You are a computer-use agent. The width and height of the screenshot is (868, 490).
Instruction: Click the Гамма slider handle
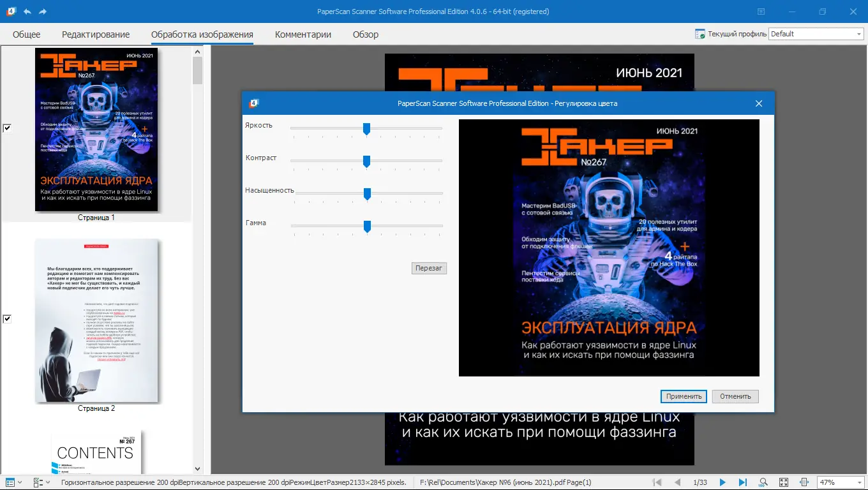click(368, 226)
